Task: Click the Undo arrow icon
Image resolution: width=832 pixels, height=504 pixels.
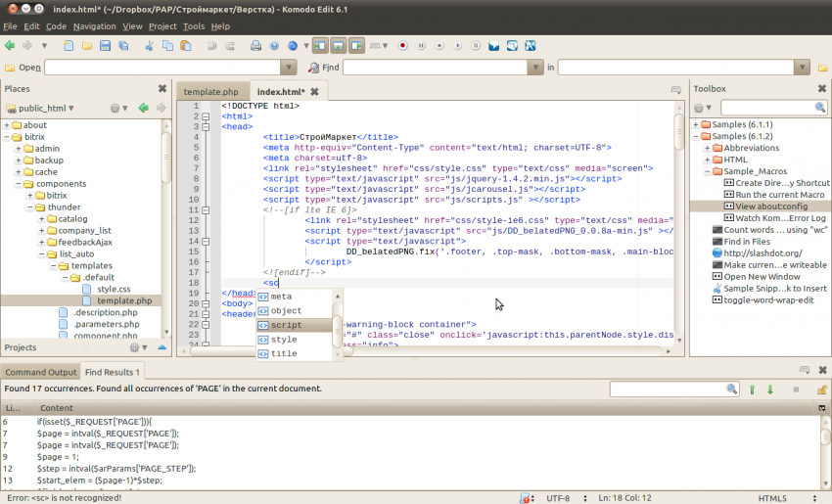Action: click(211, 46)
